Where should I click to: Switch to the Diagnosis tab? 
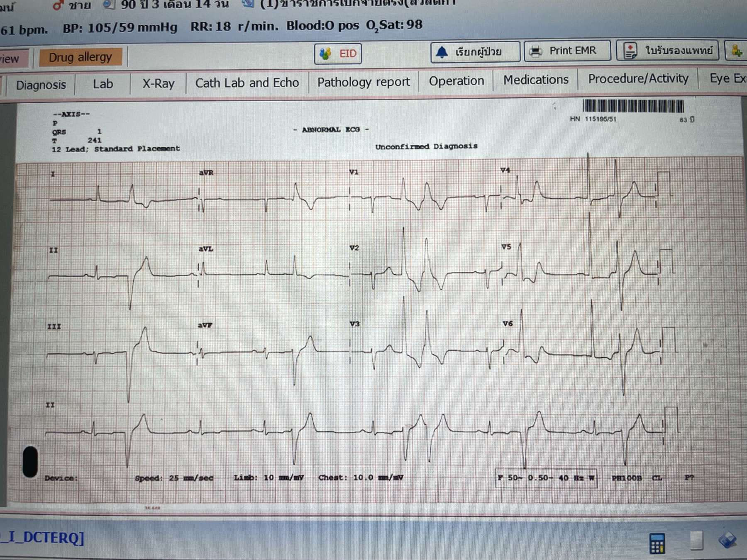pyautogui.click(x=41, y=85)
